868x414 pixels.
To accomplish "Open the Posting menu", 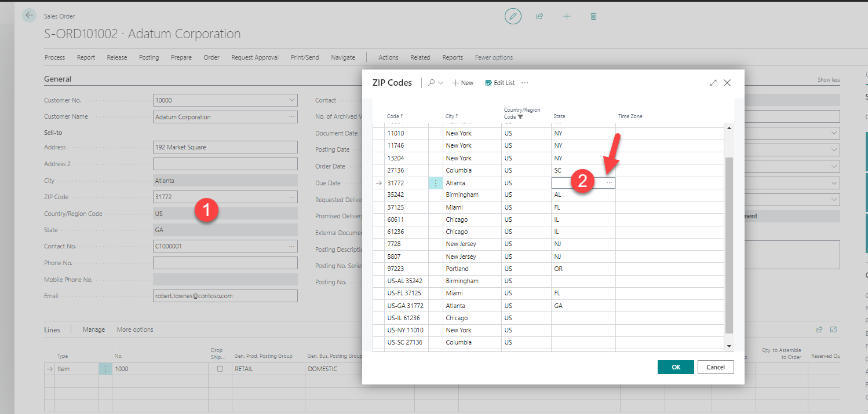I will [149, 57].
